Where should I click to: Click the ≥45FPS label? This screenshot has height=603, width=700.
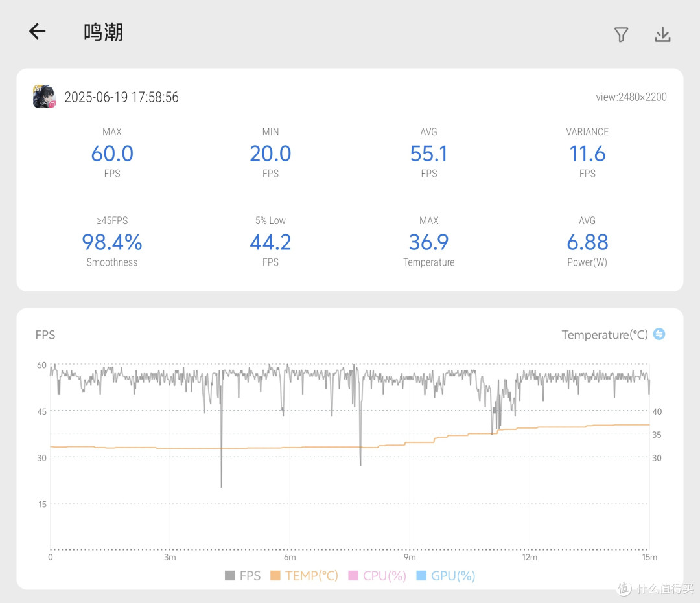click(x=112, y=220)
